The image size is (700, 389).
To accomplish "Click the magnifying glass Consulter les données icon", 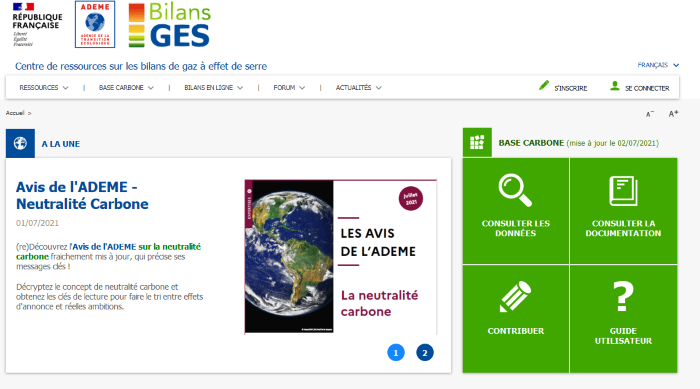I will click(515, 190).
